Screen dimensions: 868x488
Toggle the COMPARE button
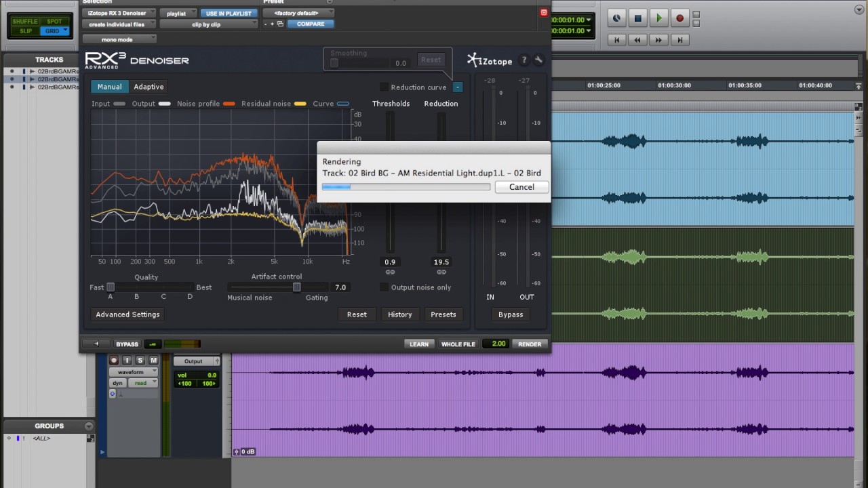click(x=311, y=24)
